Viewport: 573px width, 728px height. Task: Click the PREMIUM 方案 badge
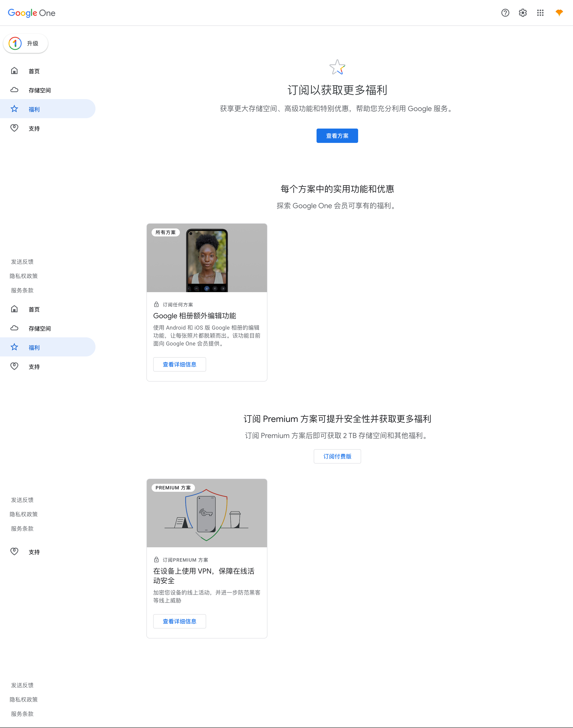point(173,488)
